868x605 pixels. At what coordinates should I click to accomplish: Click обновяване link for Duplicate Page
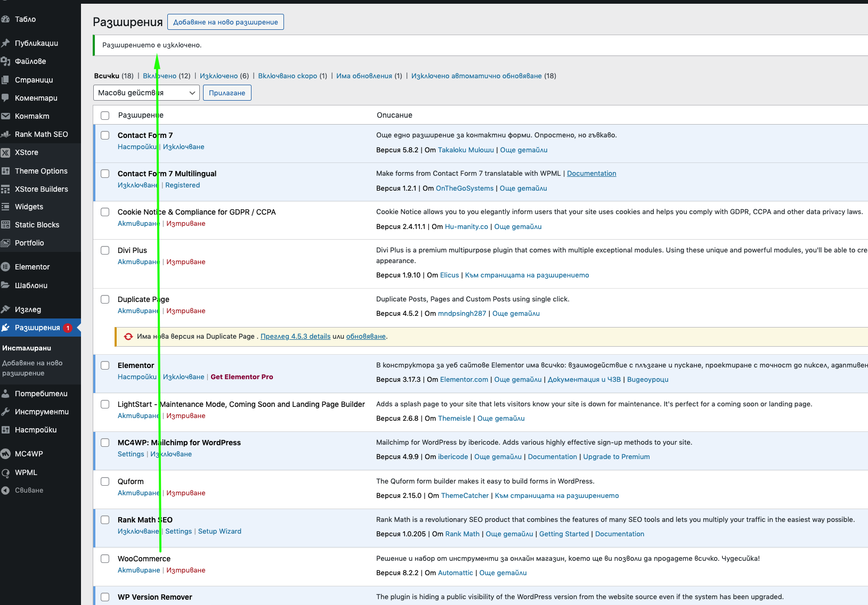pos(366,337)
